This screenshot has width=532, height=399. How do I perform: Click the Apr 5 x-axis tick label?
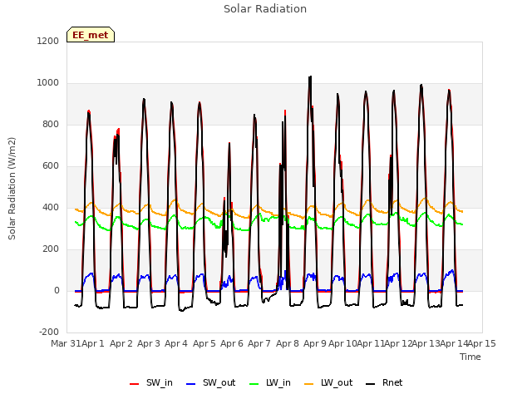(204, 343)
